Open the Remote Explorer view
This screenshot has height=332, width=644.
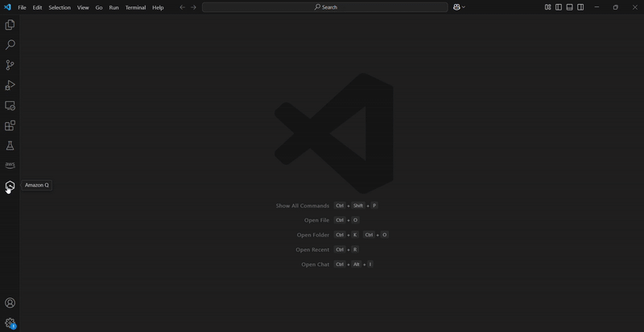[x=10, y=105]
